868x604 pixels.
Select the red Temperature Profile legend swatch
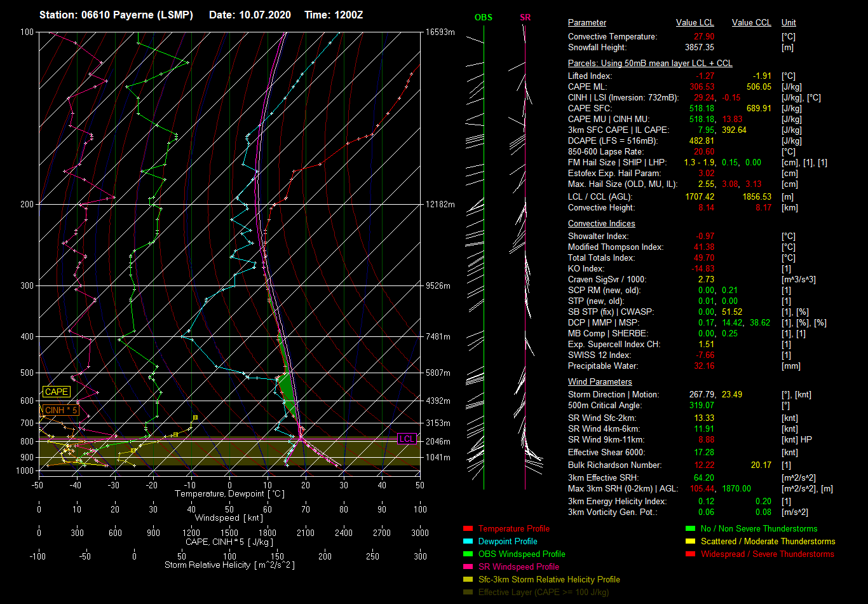[468, 529]
